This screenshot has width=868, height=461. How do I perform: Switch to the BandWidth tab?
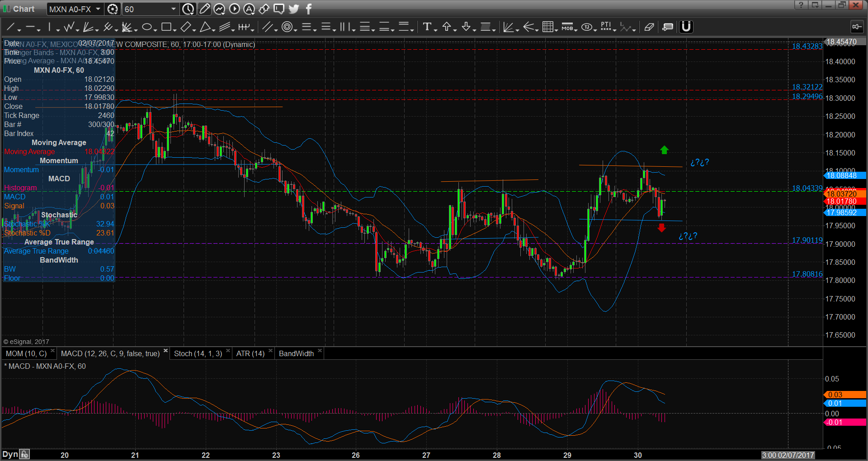coord(296,353)
